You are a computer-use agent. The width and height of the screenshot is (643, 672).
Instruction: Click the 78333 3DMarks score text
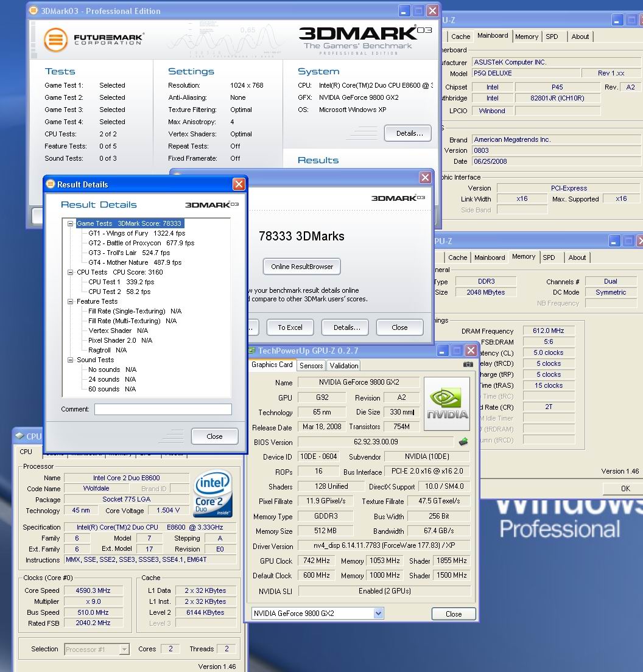tap(301, 236)
